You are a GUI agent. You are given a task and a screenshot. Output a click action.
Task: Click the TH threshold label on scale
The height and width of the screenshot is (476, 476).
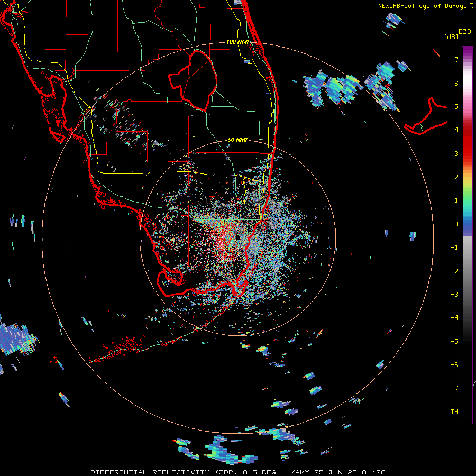click(454, 412)
